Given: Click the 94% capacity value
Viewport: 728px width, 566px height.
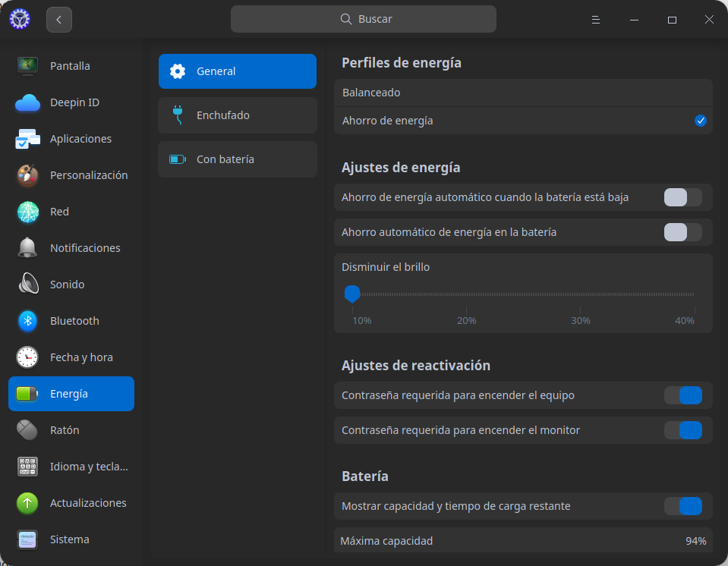Looking at the screenshot, I should (x=695, y=541).
